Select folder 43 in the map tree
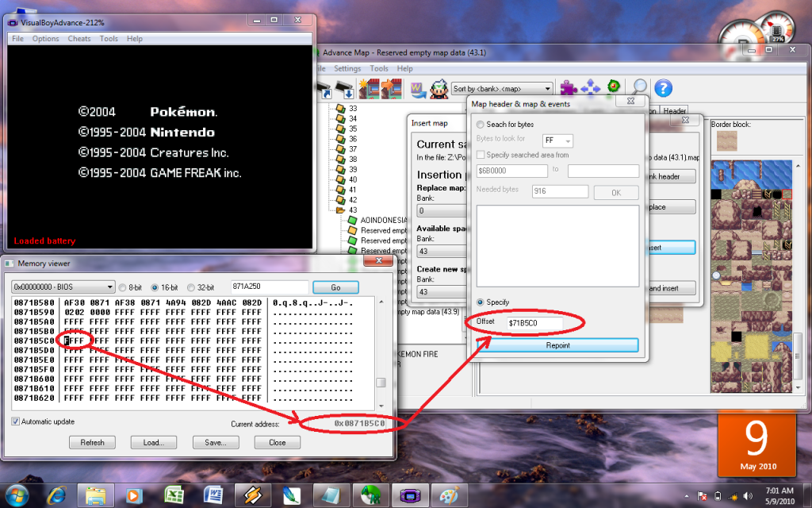 click(x=347, y=210)
